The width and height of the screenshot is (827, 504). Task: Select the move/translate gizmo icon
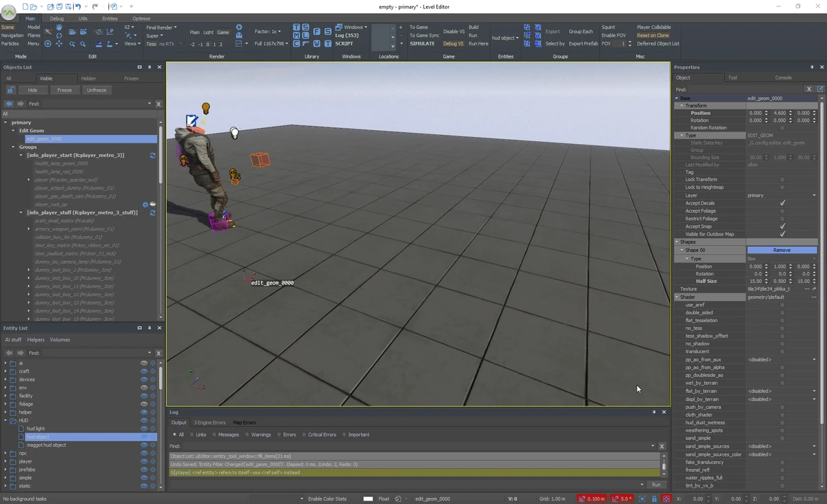[59, 44]
